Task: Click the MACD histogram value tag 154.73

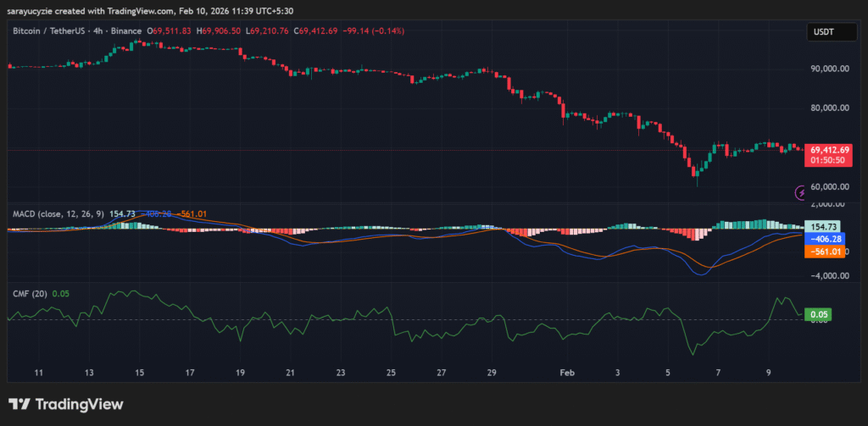Action: [822, 226]
